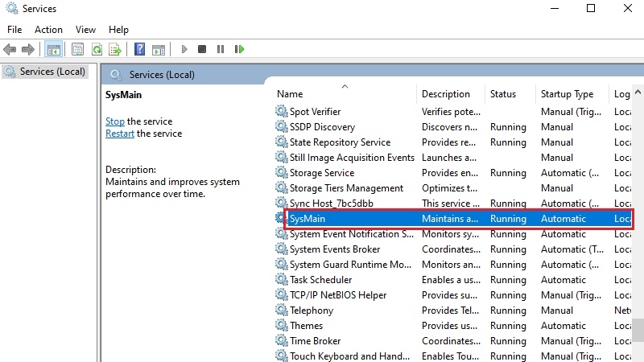Click the scrollbar up arrow in services list
The width and height of the screenshot is (644, 362).
pyautogui.click(x=638, y=92)
